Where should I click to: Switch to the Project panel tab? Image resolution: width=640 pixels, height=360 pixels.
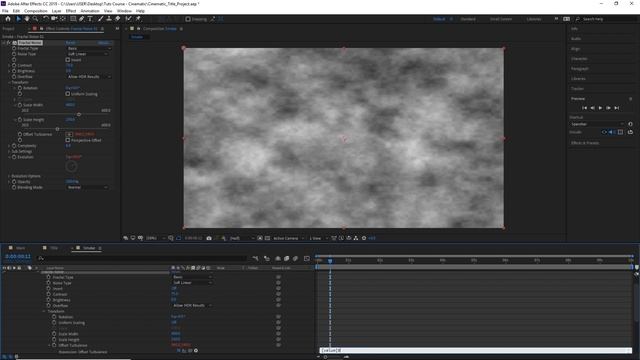coord(9,29)
